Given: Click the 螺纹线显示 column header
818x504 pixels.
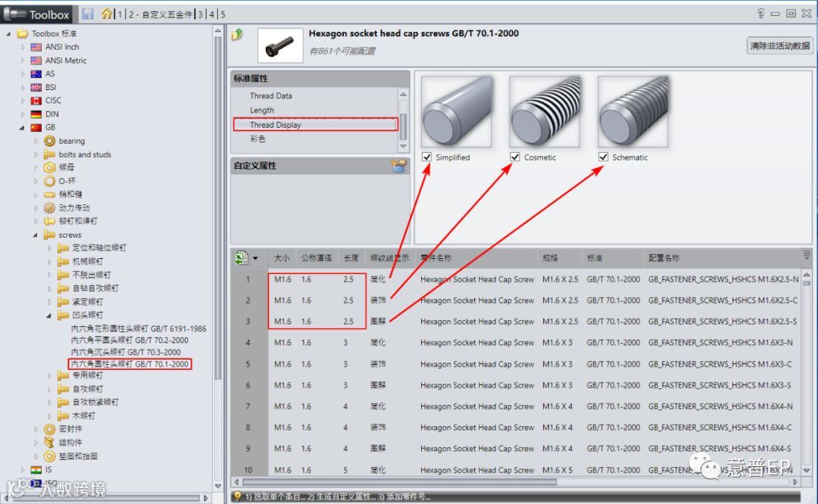Looking at the screenshot, I should pos(390,258).
